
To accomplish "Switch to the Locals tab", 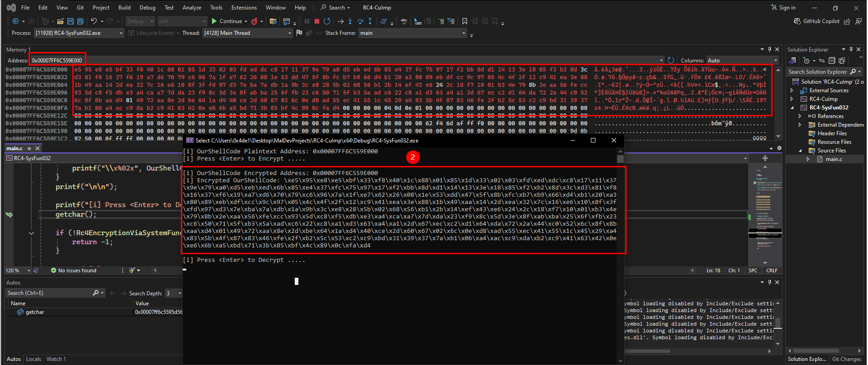I will tap(34, 359).
